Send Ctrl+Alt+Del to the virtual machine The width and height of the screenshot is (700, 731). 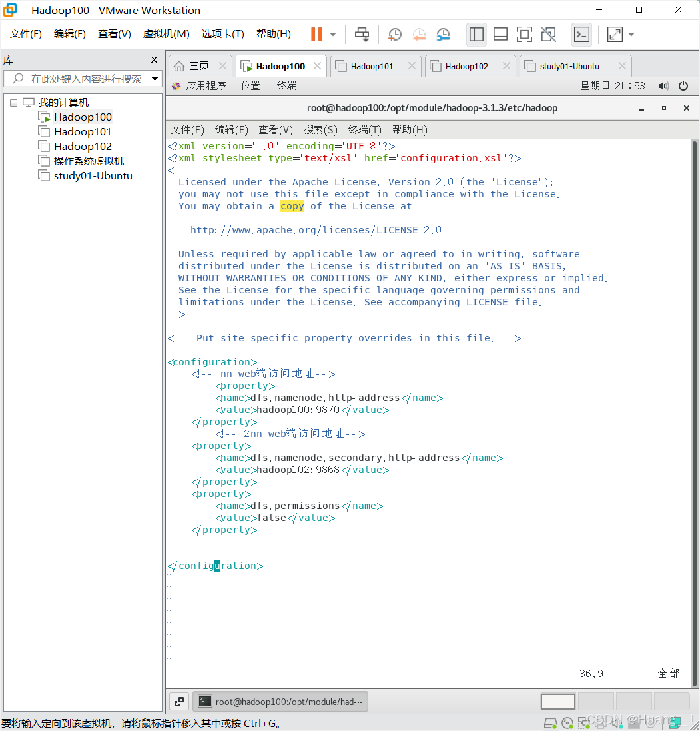(362, 34)
